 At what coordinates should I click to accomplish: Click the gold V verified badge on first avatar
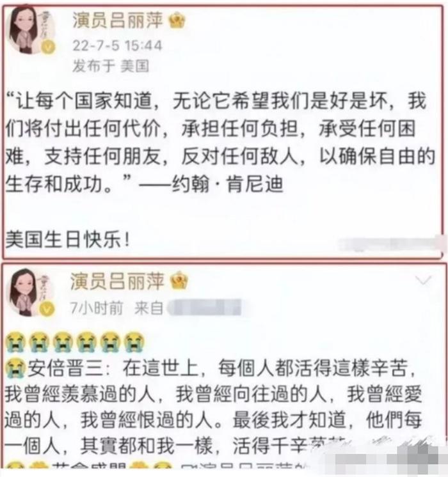[x=48, y=47]
